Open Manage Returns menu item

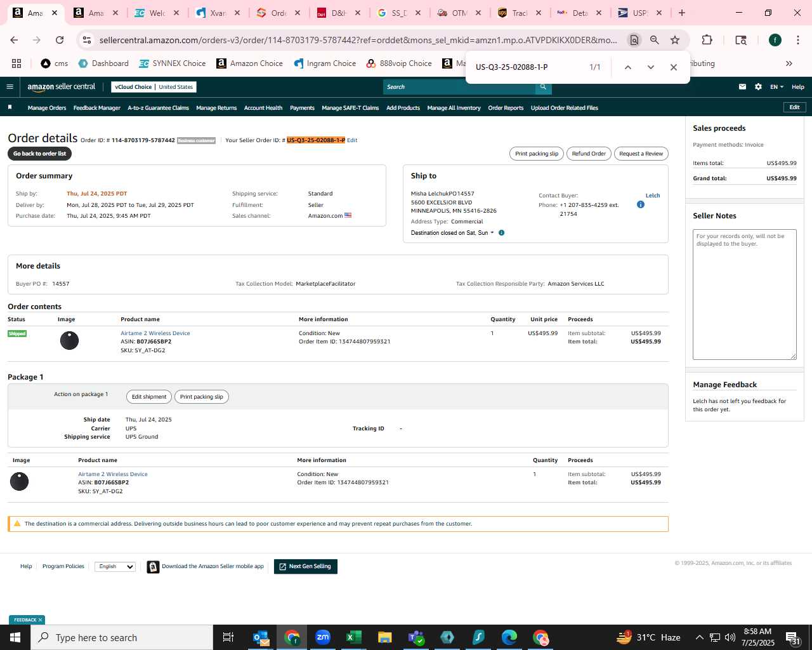[216, 108]
